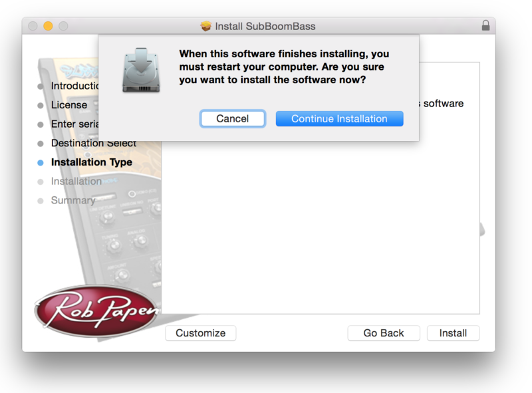Click the lock icon in title bar
This screenshot has height=393, width=532.
coord(485,25)
